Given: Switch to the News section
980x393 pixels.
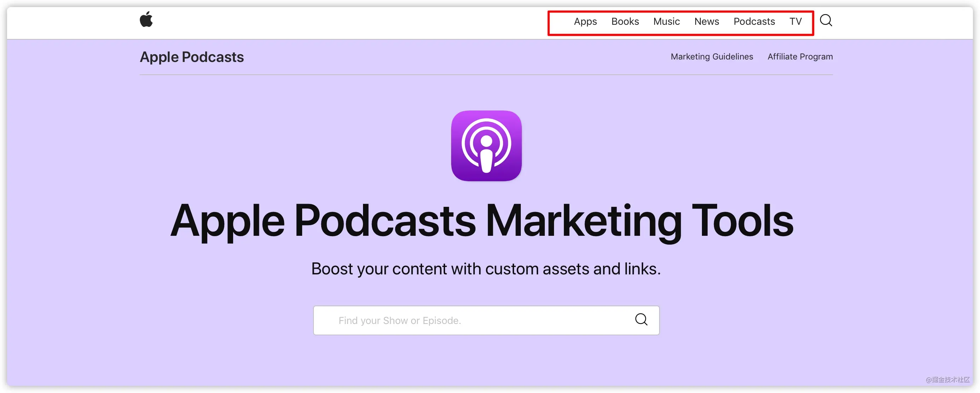Looking at the screenshot, I should tap(707, 21).
